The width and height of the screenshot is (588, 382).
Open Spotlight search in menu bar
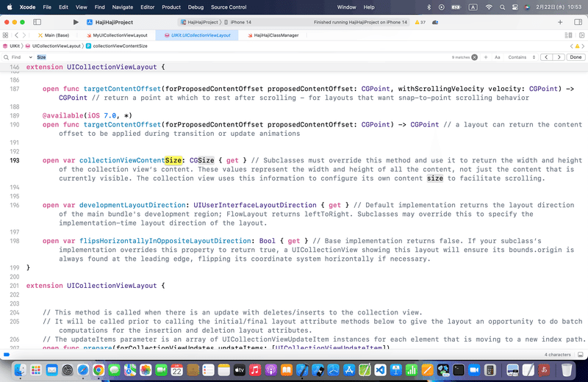click(x=502, y=7)
